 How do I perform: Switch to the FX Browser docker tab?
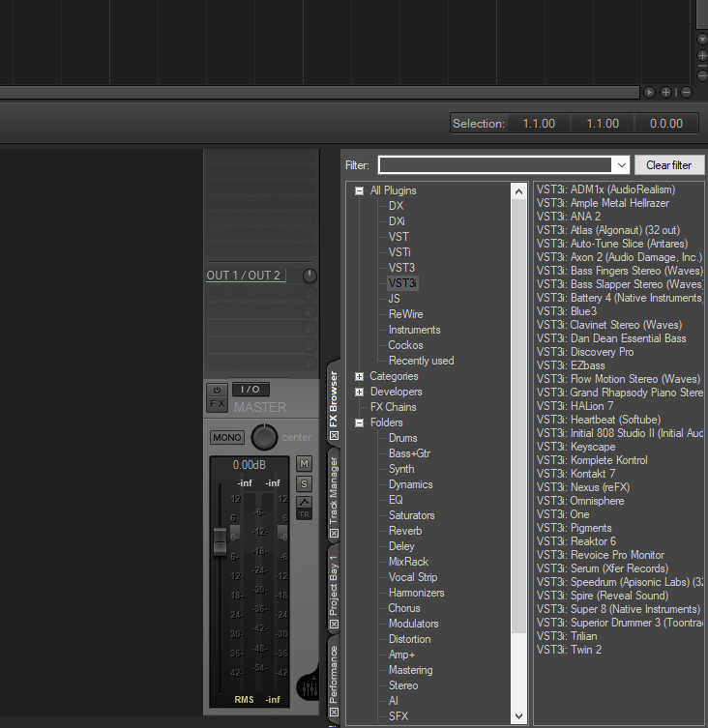pos(333,398)
